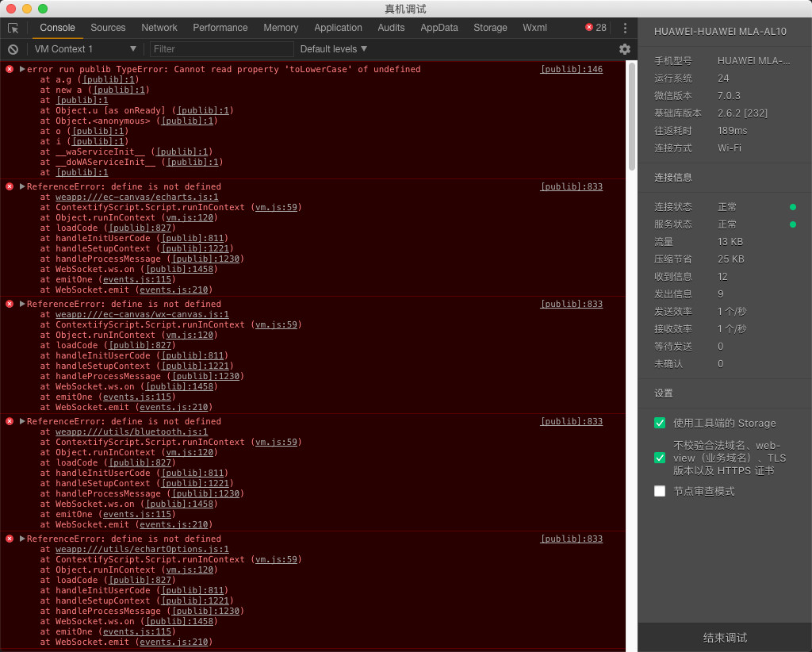Image resolution: width=812 pixels, height=652 pixels.
Task: Select the traffic value 13 KB
Action: pos(730,242)
